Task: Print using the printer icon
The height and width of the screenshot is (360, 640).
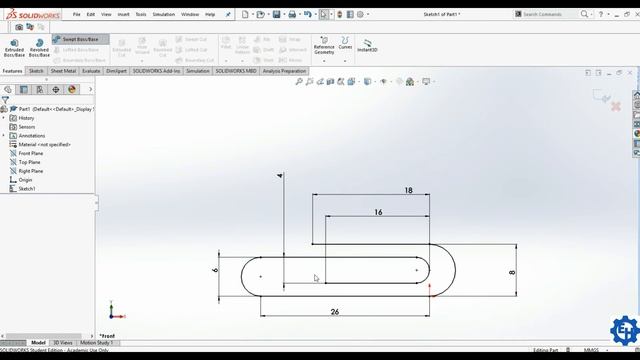Action: coord(292,14)
